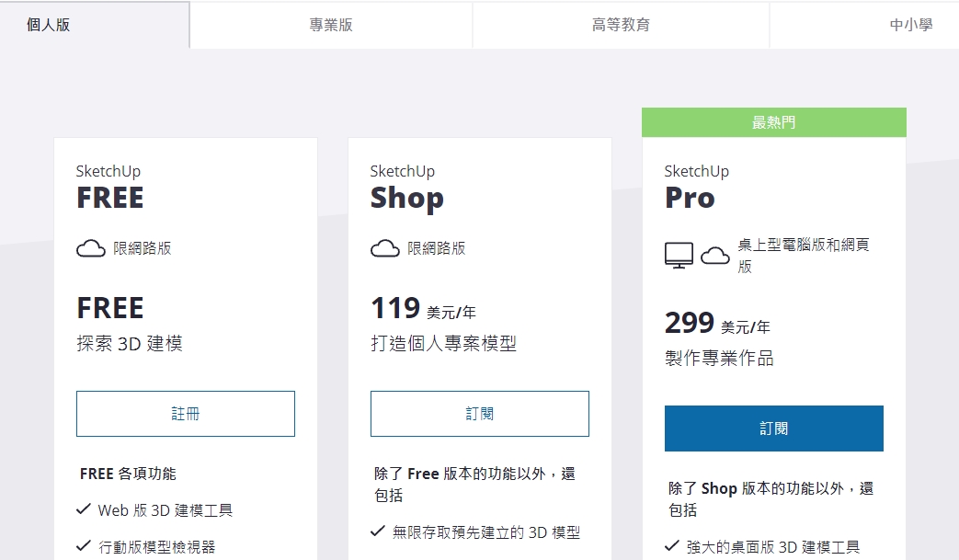Click the SketchUp FREE plan title
Screen dimensions: 959x560
110,188
